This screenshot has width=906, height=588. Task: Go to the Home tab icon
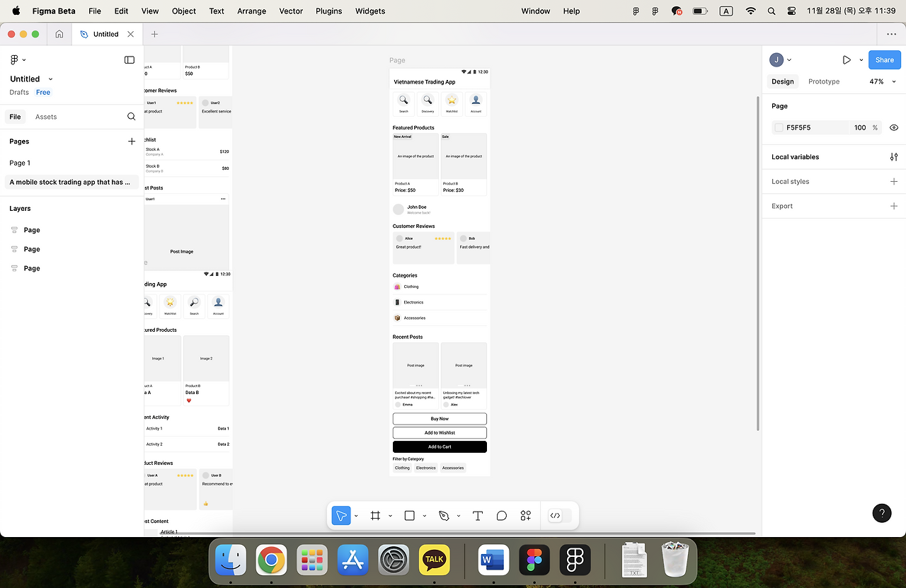59,34
